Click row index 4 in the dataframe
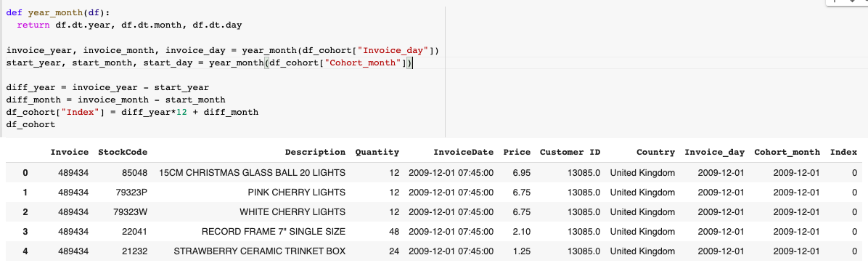Image resolution: width=868 pixels, height=263 pixels. click(x=25, y=251)
